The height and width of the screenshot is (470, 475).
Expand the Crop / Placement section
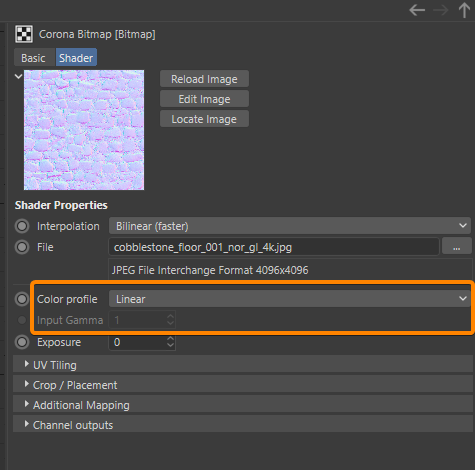pyautogui.click(x=243, y=384)
